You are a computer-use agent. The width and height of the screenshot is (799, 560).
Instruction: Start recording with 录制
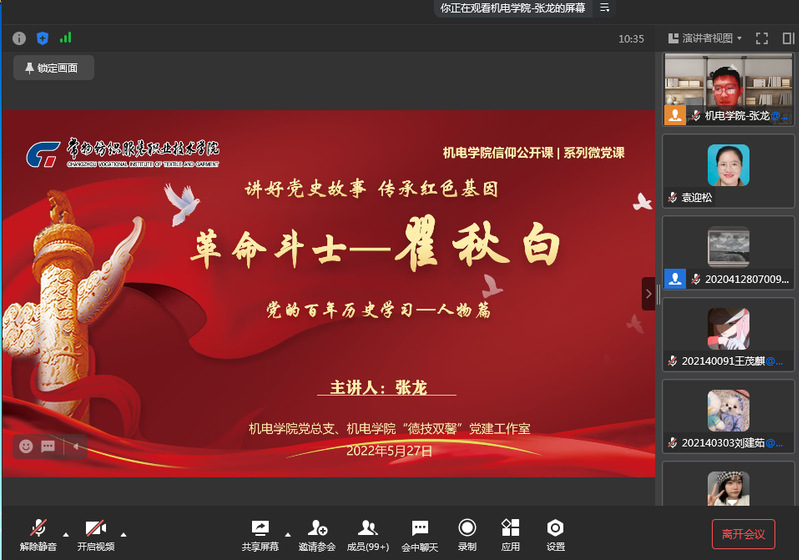(466, 534)
